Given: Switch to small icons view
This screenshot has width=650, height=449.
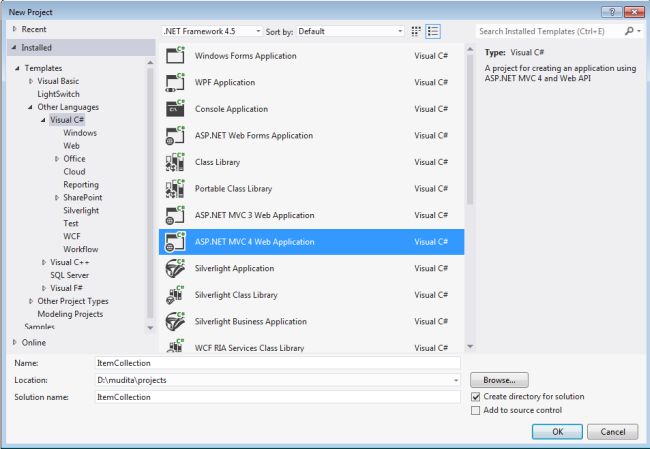Looking at the screenshot, I should [x=416, y=32].
